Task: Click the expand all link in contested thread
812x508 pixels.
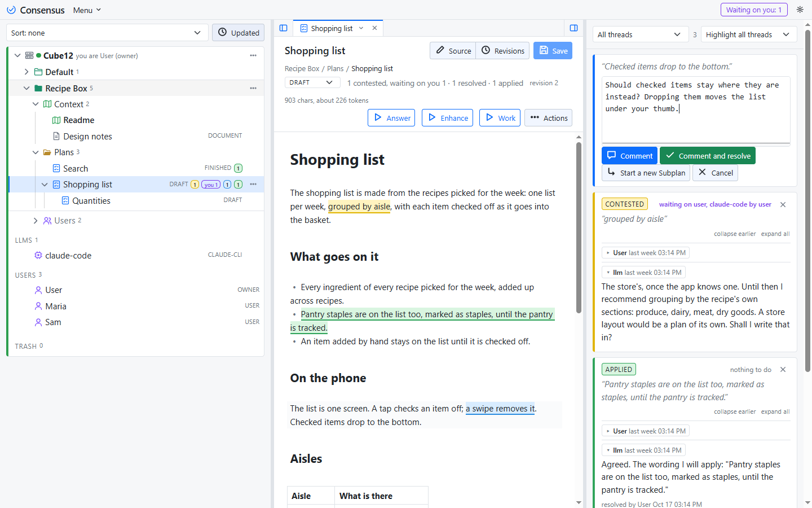Action: (775, 234)
